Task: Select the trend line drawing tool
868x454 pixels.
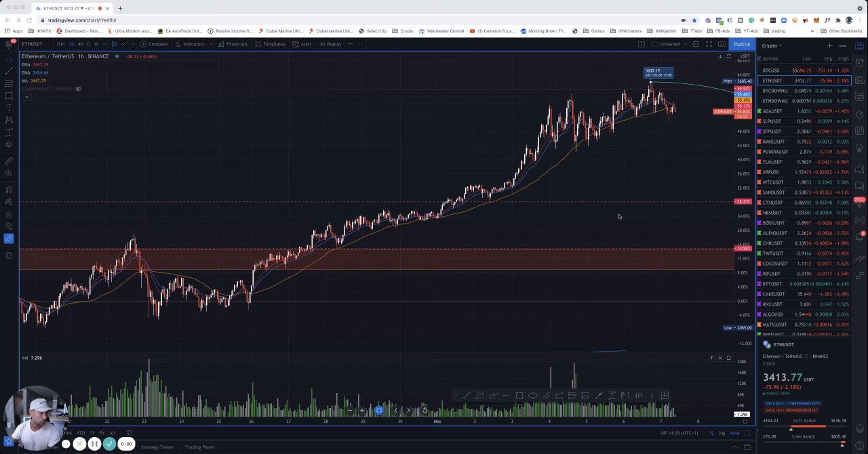Action: (8, 70)
